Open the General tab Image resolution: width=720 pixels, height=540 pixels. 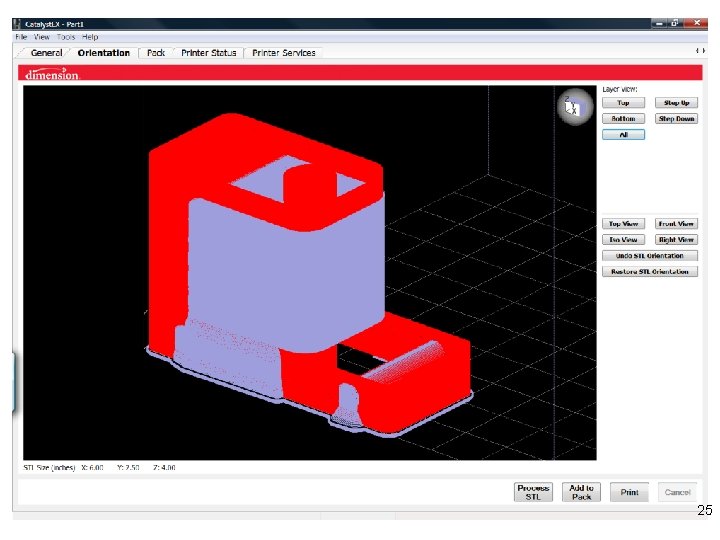click(46, 53)
